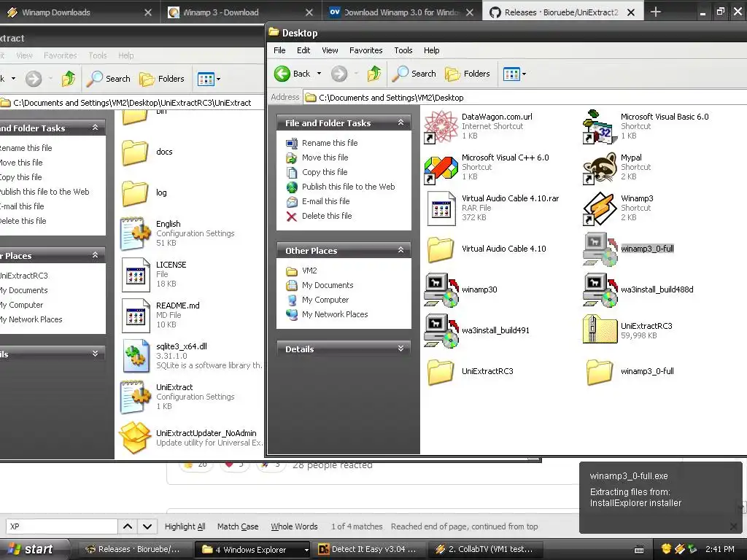Switch to Winamp 3 - Download browser tab
This screenshot has width=747, height=560.
point(241,12)
